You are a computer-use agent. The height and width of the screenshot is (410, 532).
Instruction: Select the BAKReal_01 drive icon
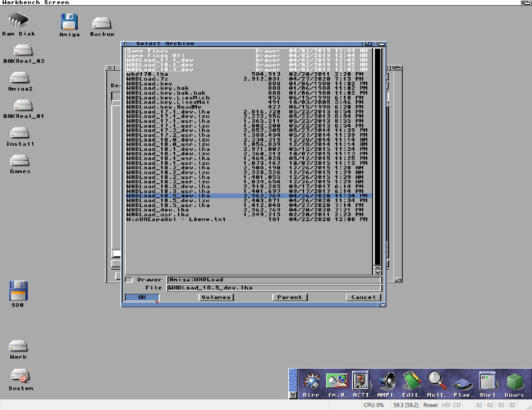point(24,109)
